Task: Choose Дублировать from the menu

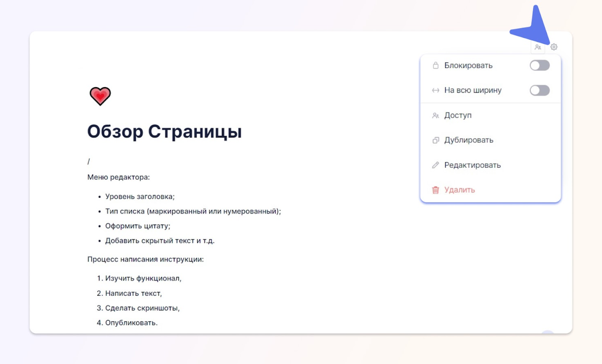Action: point(469,140)
